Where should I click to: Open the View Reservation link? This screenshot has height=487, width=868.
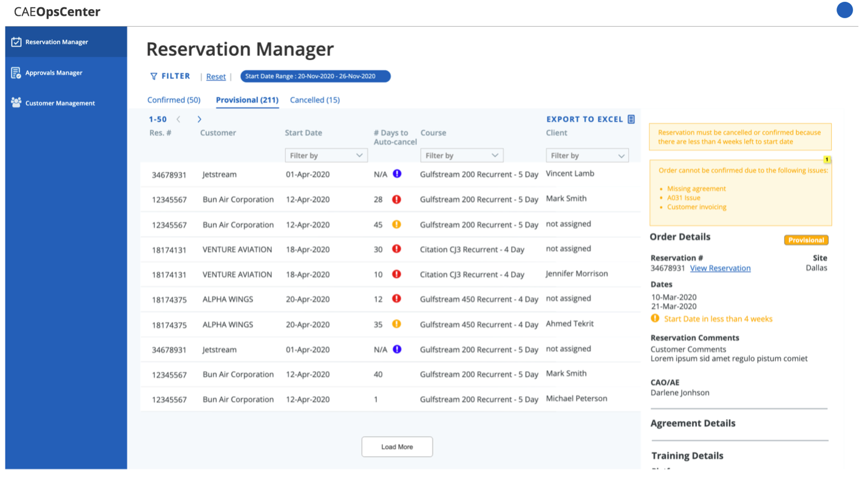click(720, 268)
